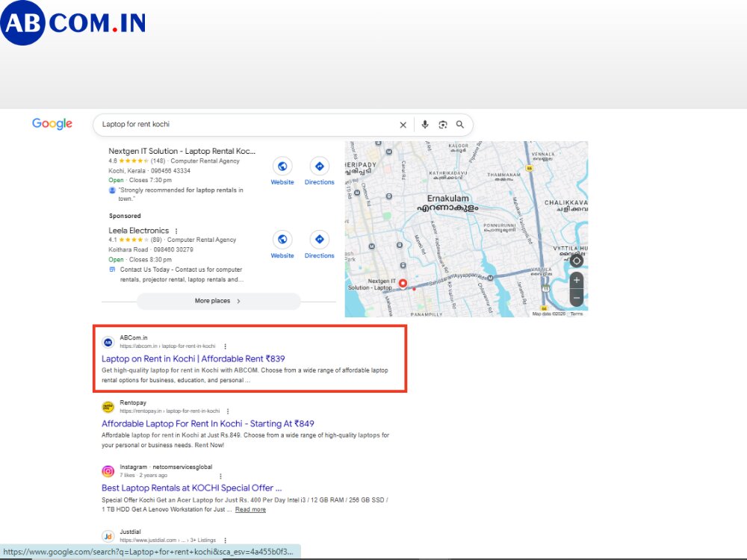747x560 pixels.
Task: Open Leela Electronics sponsored options dots
Action: [176, 231]
